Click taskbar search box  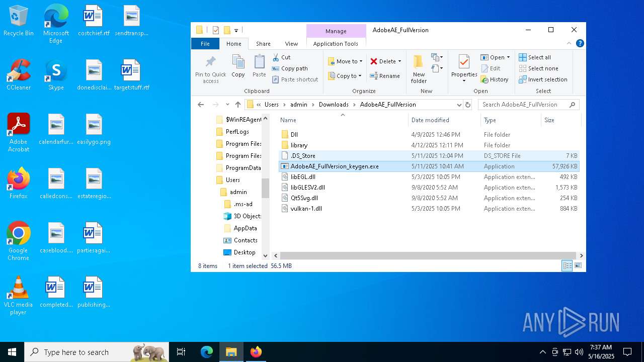97,352
